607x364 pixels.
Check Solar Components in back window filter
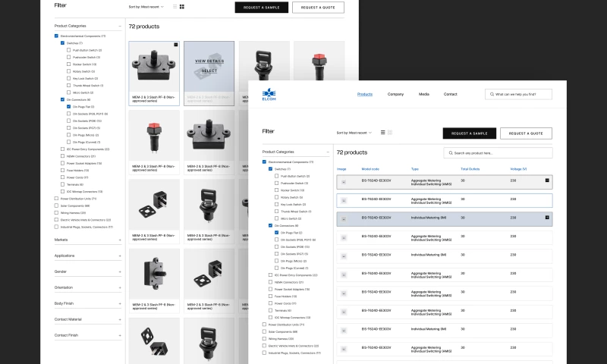(56, 206)
